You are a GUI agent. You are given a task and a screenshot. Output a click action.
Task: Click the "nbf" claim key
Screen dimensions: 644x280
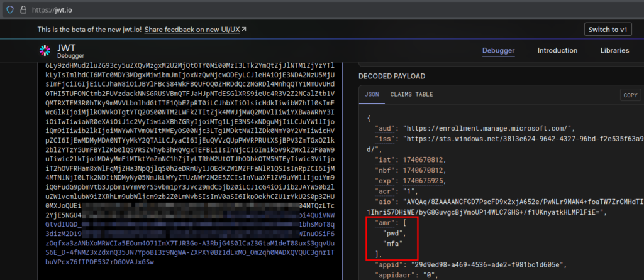click(x=386, y=171)
